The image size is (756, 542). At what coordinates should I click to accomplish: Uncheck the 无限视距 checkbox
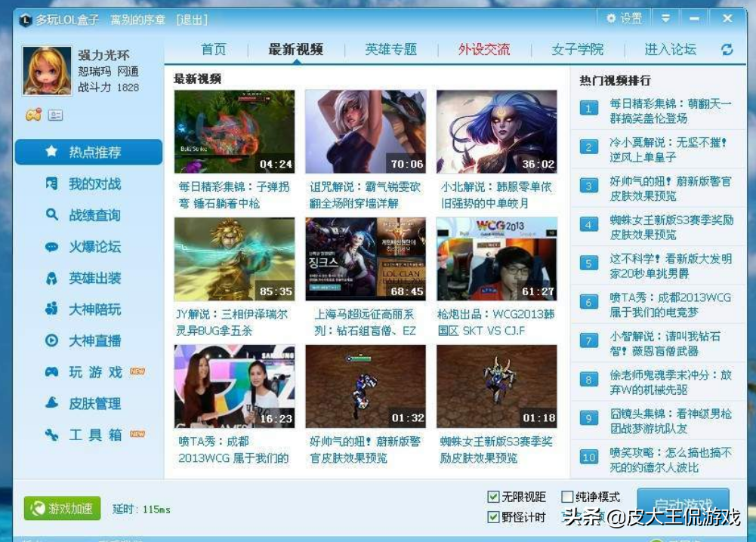tap(493, 497)
